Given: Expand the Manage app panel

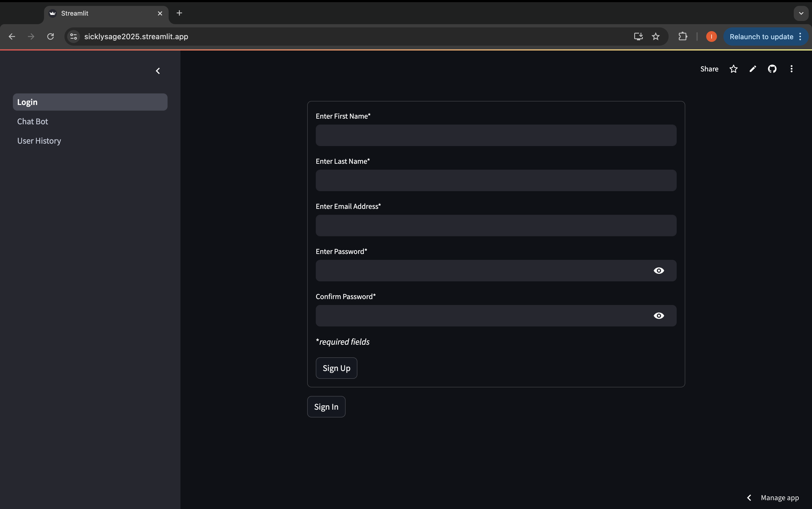Looking at the screenshot, I should 773,497.
